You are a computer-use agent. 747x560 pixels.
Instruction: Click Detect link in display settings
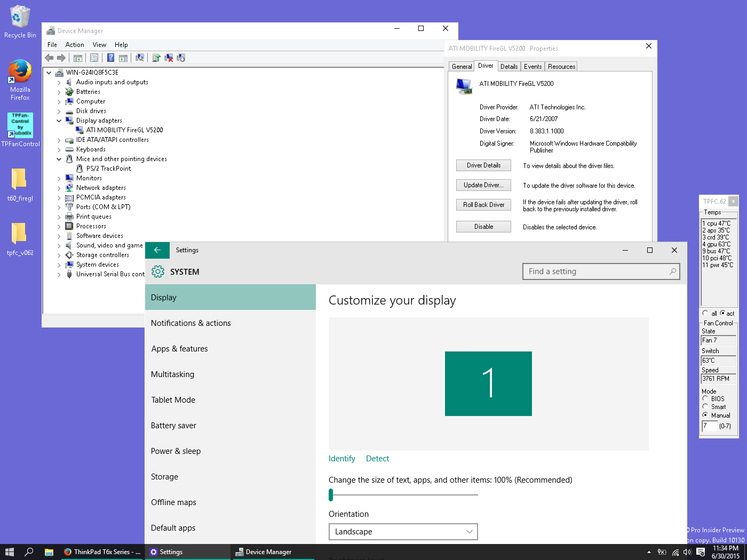377,459
